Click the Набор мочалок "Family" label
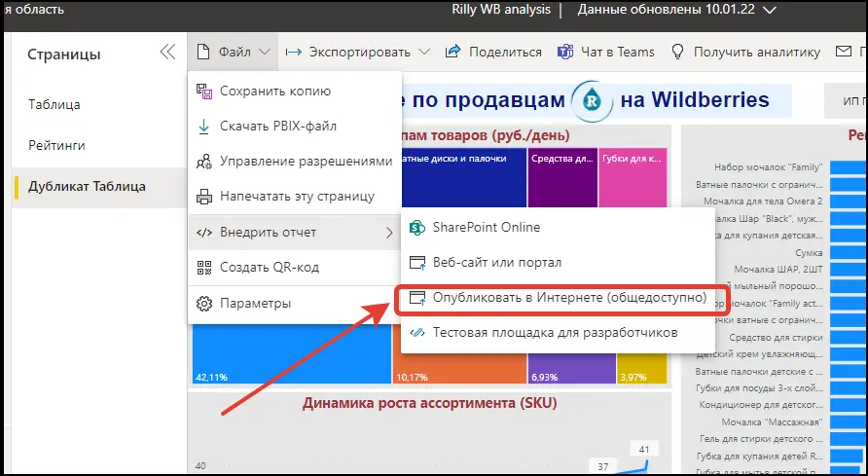868x476 pixels. pos(769,167)
